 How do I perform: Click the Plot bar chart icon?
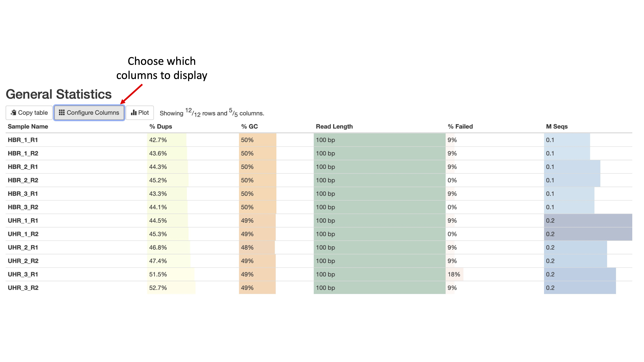coord(134,113)
